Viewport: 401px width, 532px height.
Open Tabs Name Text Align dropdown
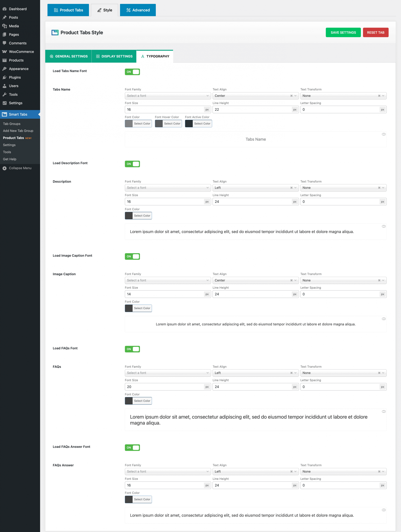tap(256, 96)
